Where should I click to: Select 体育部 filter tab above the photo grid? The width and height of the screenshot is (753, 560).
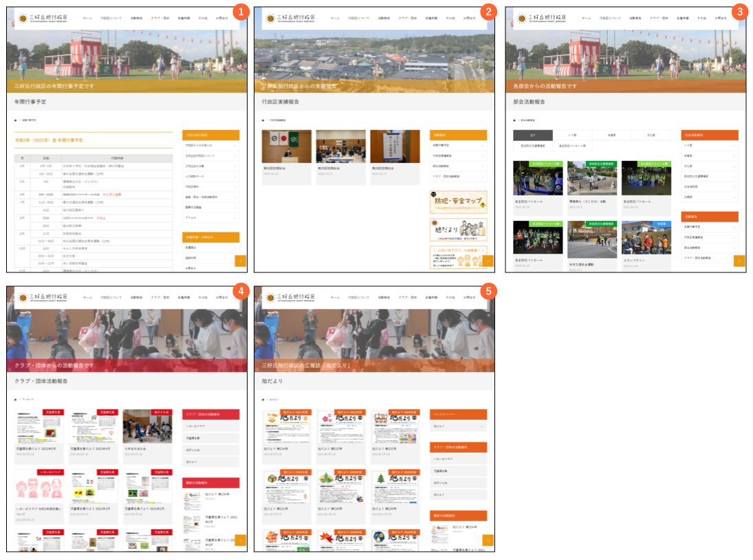[x=612, y=136]
